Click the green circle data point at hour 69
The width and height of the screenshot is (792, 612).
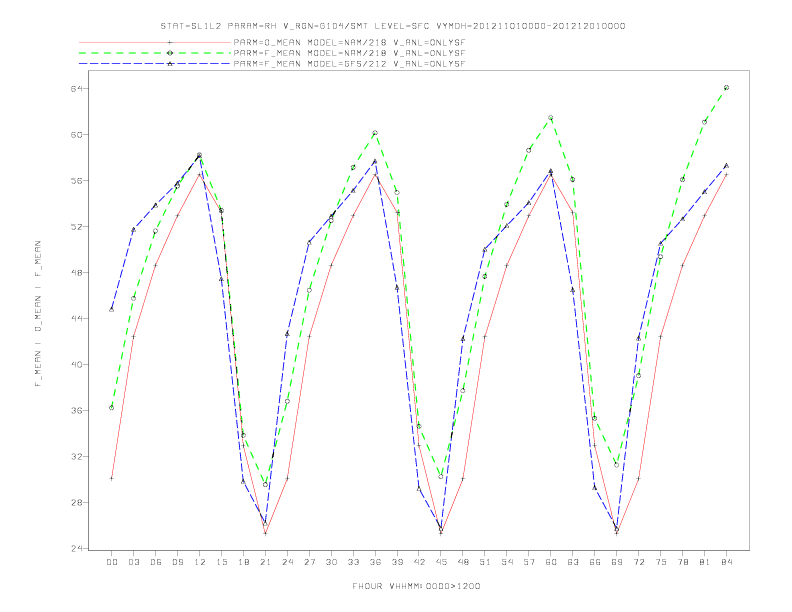click(x=617, y=465)
